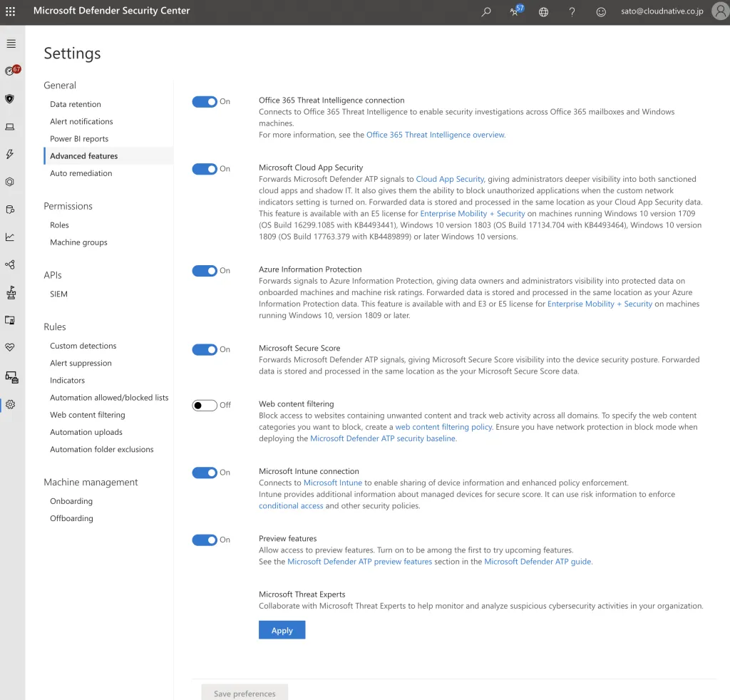Open the help question mark icon
This screenshot has width=730, height=700.
coord(572,11)
